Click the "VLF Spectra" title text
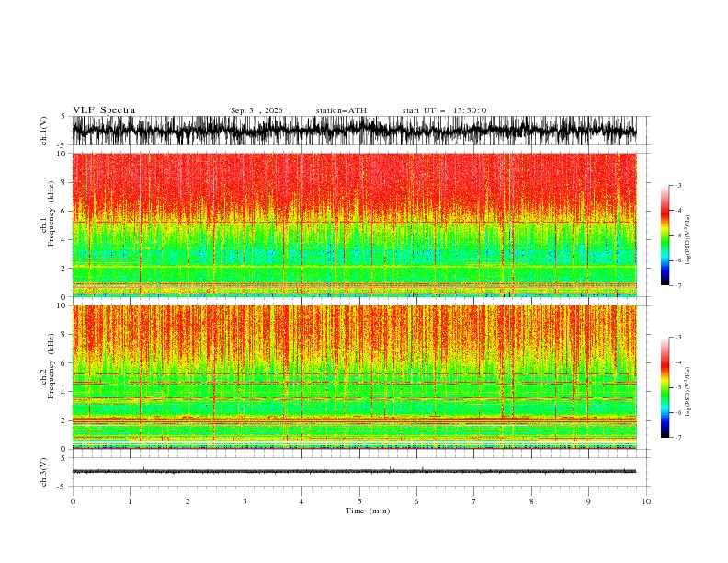Screen dimensions: 728x563 104,110
